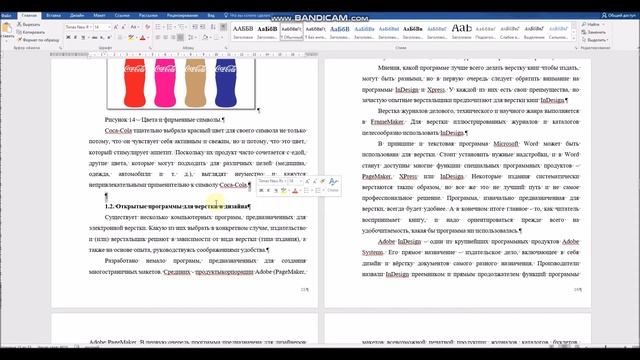
Task: Click the Bullets list icon
Action: click(x=158, y=27)
